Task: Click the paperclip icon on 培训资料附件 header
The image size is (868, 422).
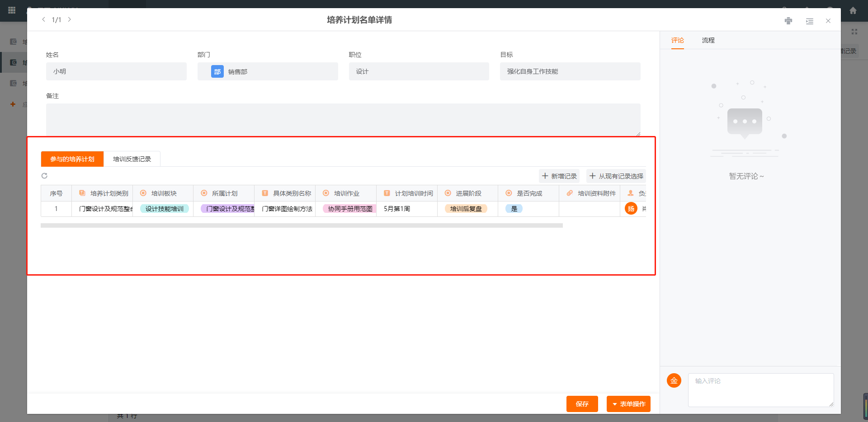Action: coord(569,193)
